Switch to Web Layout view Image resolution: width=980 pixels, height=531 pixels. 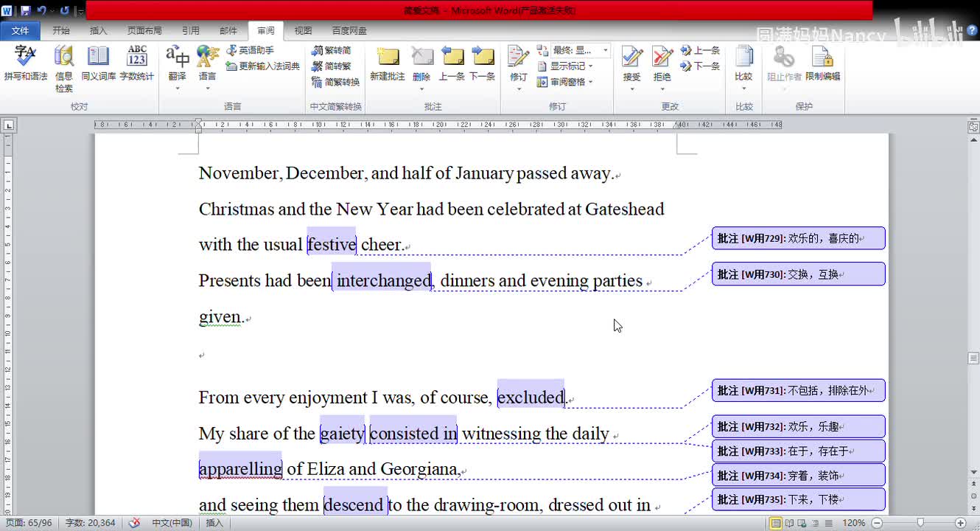point(802,523)
